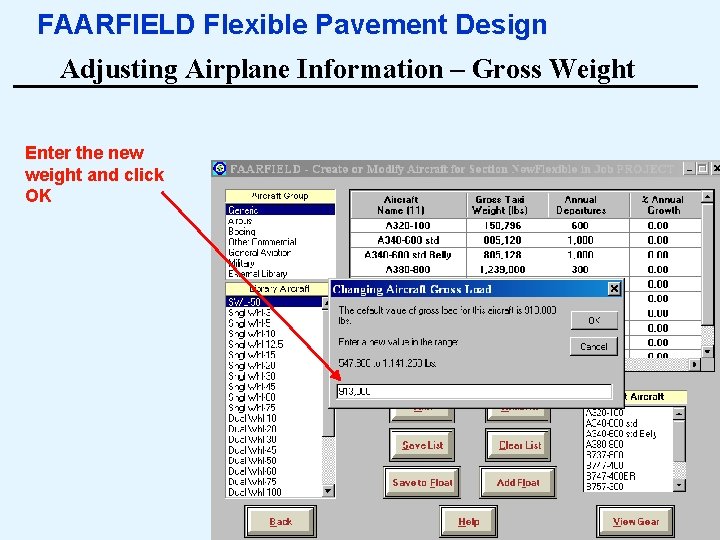The width and height of the screenshot is (720, 540).
Task: Select A340-600 std Belly in lower-right list
Action: pyautogui.click(x=628, y=433)
